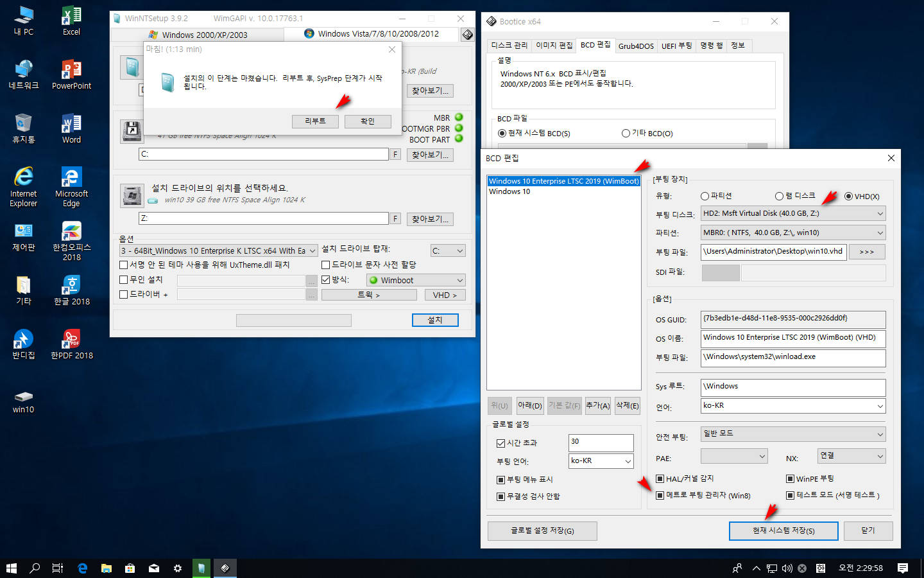Open the NX 연결 dropdown
924x578 pixels.
pyautogui.click(x=851, y=456)
